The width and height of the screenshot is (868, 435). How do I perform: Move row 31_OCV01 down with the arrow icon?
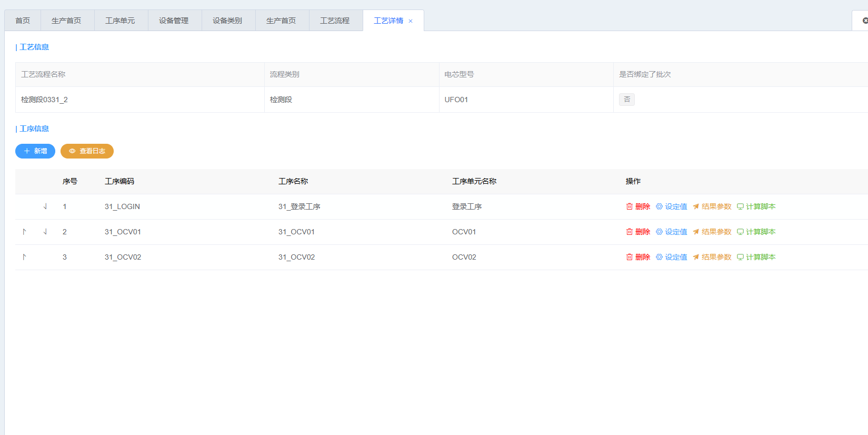tap(45, 232)
